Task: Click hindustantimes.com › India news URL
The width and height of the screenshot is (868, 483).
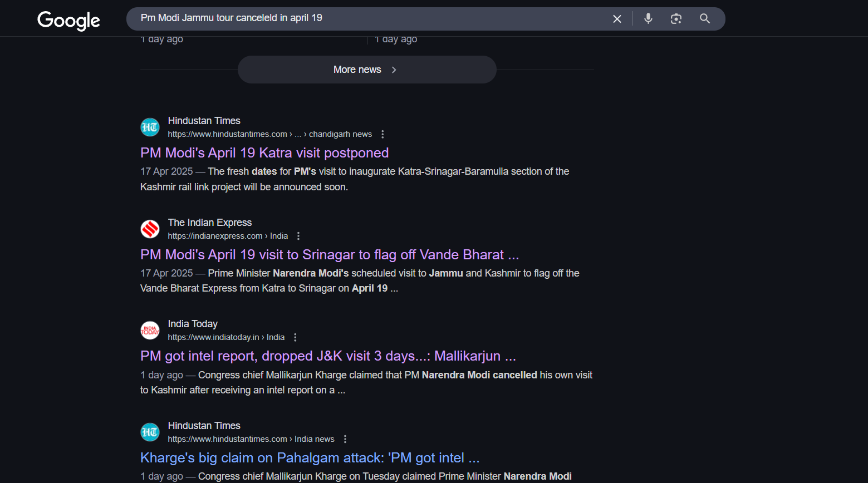Action: [251, 439]
